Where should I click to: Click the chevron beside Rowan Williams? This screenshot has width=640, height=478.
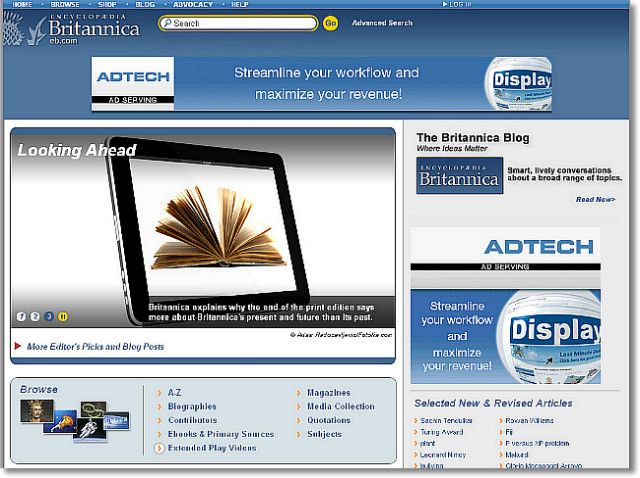pyautogui.click(x=501, y=420)
